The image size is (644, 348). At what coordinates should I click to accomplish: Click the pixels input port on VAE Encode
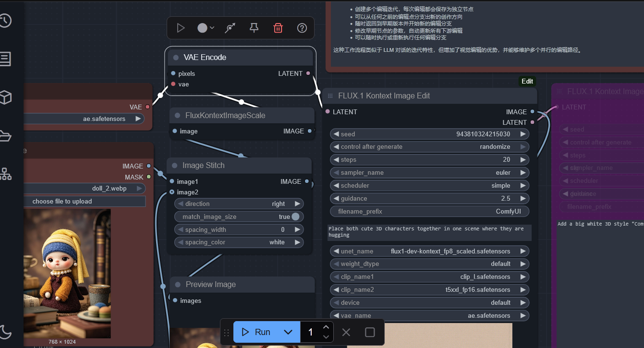click(x=173, y=73)
